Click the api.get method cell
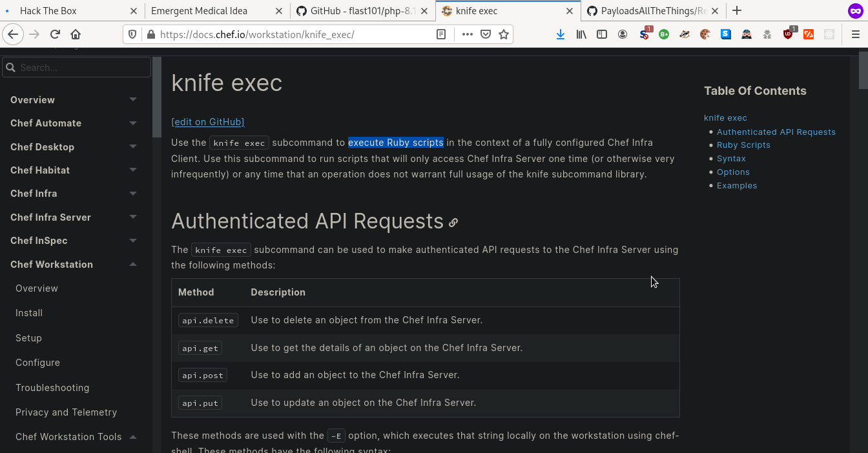 click(x=200, y=348)
